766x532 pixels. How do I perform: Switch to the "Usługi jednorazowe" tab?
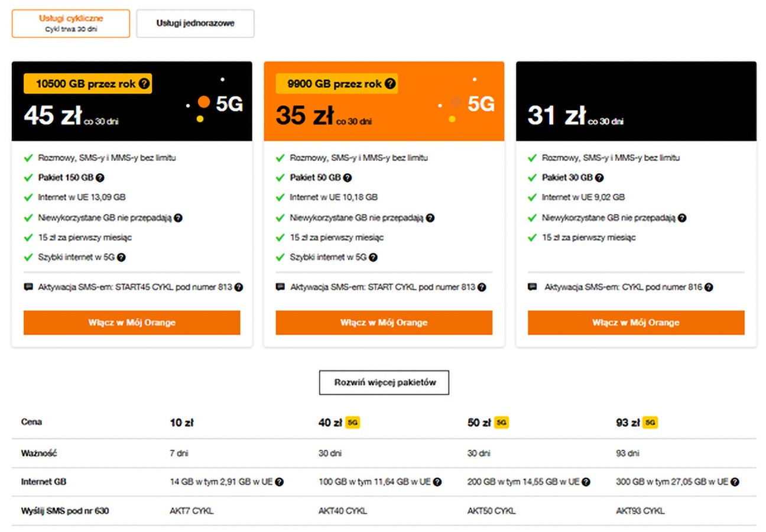(194, 23)
